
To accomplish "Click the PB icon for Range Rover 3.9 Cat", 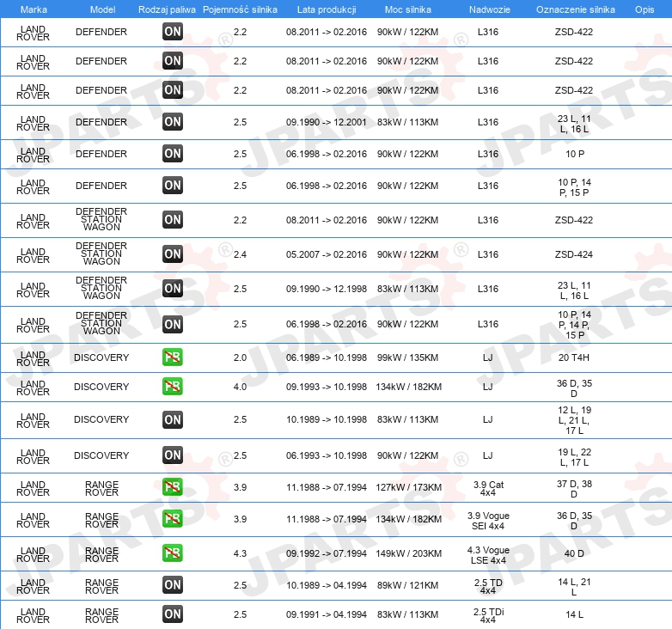I will 173,486.
